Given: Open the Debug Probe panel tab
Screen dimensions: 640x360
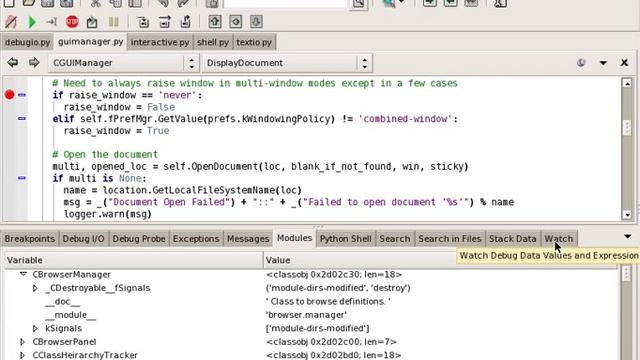Looking at the screenshot, I should pos(139,239).
